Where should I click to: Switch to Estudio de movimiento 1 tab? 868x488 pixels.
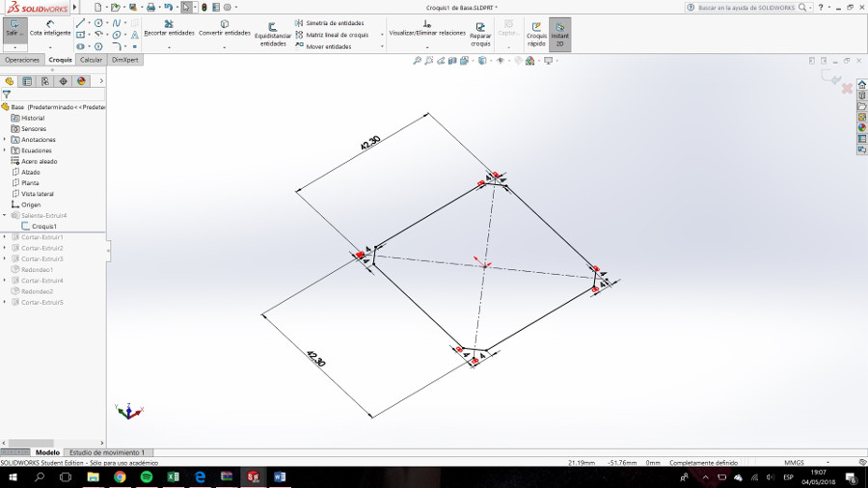[107, 452]
